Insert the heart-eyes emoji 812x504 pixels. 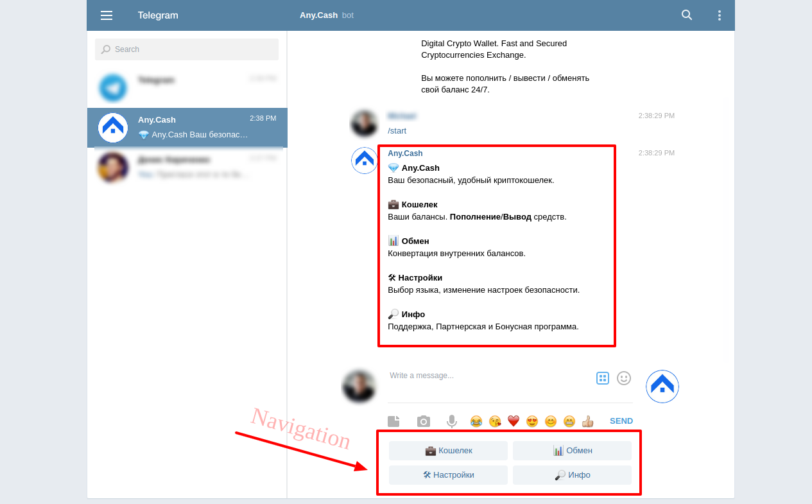coord(532,421)
